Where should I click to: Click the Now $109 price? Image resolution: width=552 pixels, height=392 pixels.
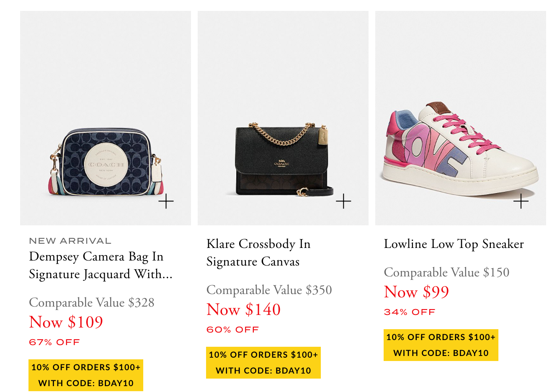pyautogui.click(x=66, y=322)
